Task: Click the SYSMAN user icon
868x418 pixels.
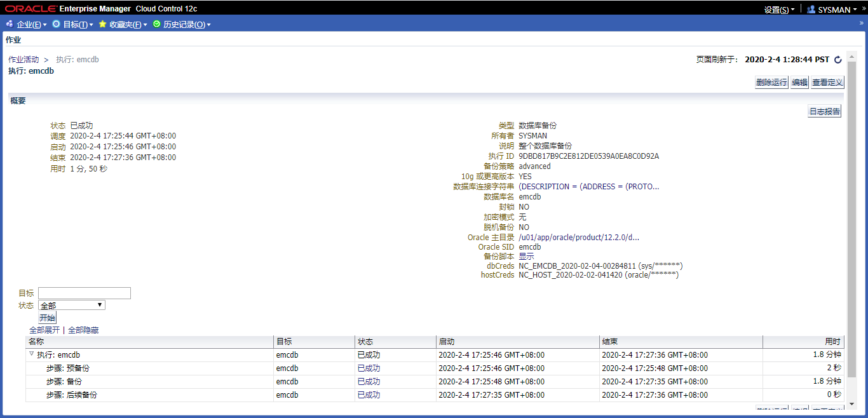Action: click(x=811, y=10)
